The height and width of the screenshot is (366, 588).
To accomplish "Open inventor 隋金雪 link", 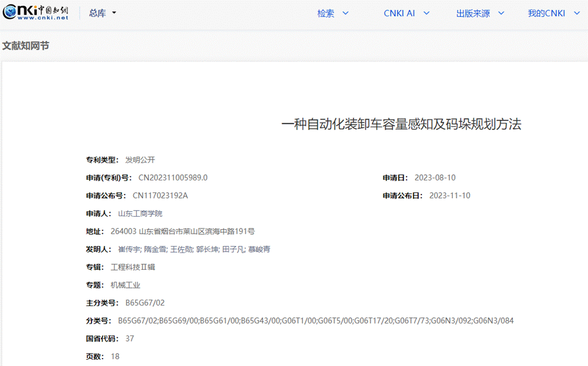I will pos(155,249).
